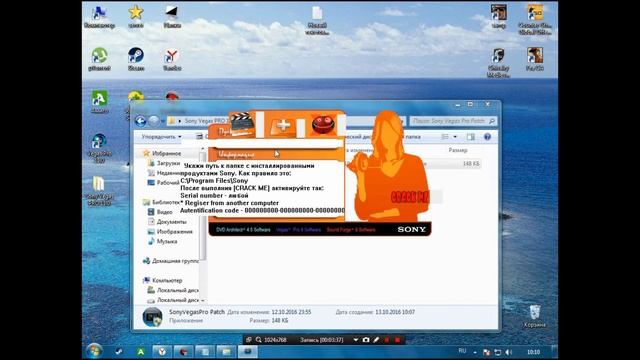
Task: Open the recorder options dropdown arrow
Action: (356, 340)
